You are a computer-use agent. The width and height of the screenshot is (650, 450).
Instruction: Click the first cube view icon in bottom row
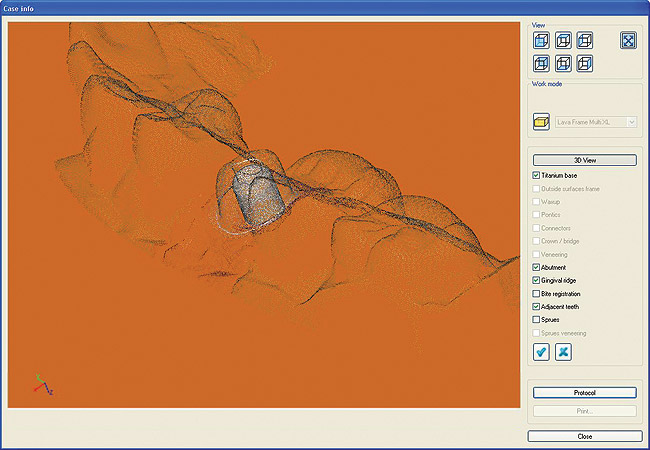coord(541,63)
